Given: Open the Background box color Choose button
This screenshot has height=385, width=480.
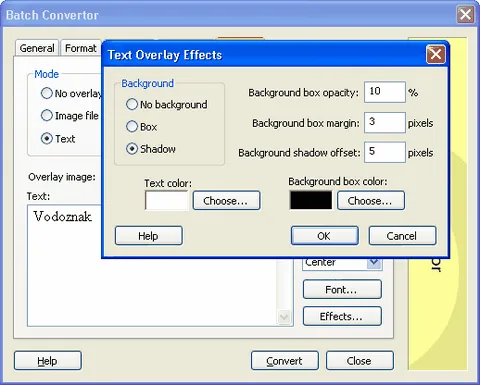Looking at the screenshot, I should [x=371, y=200].
